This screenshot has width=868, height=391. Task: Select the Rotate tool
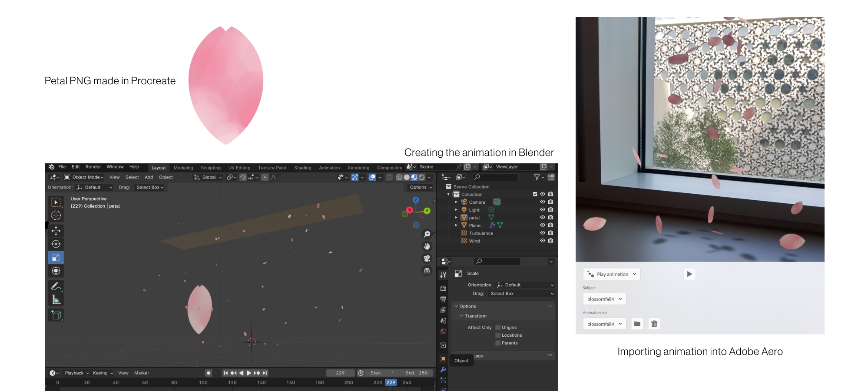tap(56, 244)
